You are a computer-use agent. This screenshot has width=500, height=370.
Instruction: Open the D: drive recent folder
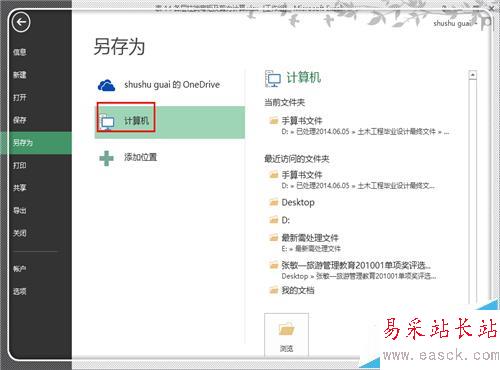tap(286, 220)
